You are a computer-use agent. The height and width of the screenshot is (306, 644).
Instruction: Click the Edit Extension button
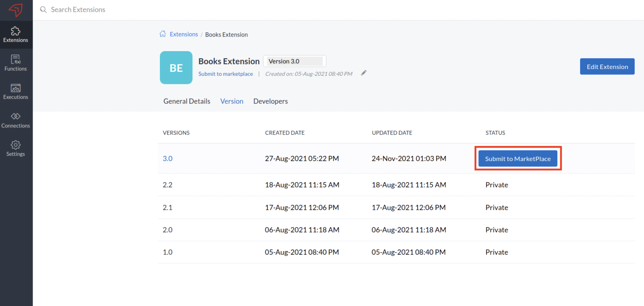tap(607, 67)
